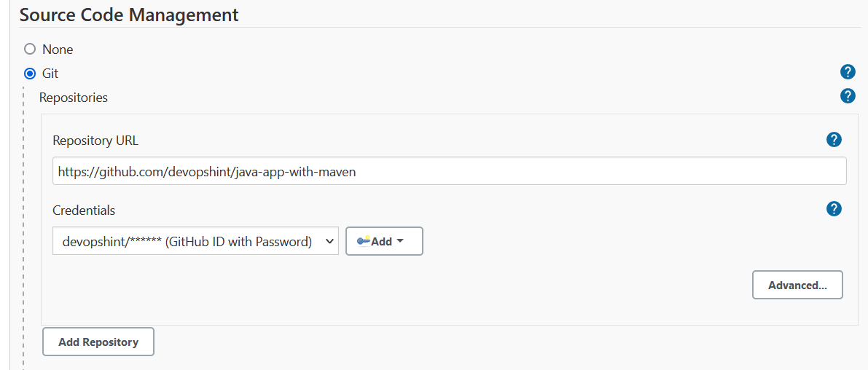This screenshot has height=370, width=868.
Task: Click the Credentials field label
Action: pyautogui.click(x=84, y=210)
